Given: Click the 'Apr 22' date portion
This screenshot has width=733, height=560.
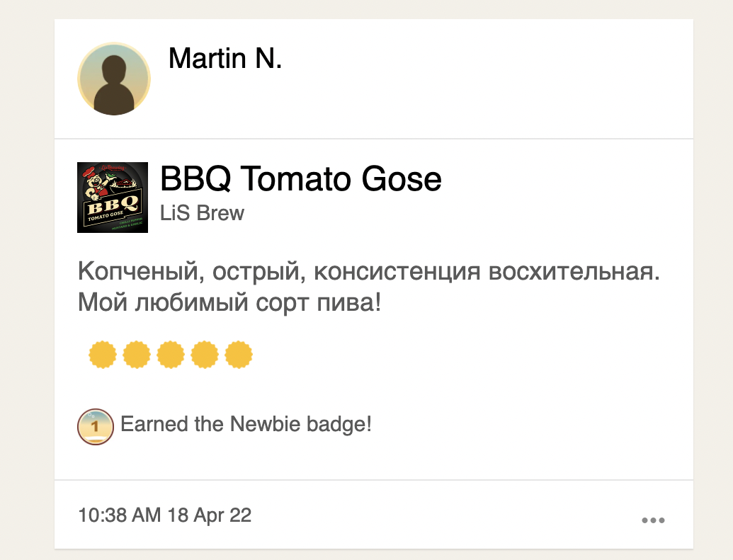Looking at the screenshot, I should [x=222, y=515].
